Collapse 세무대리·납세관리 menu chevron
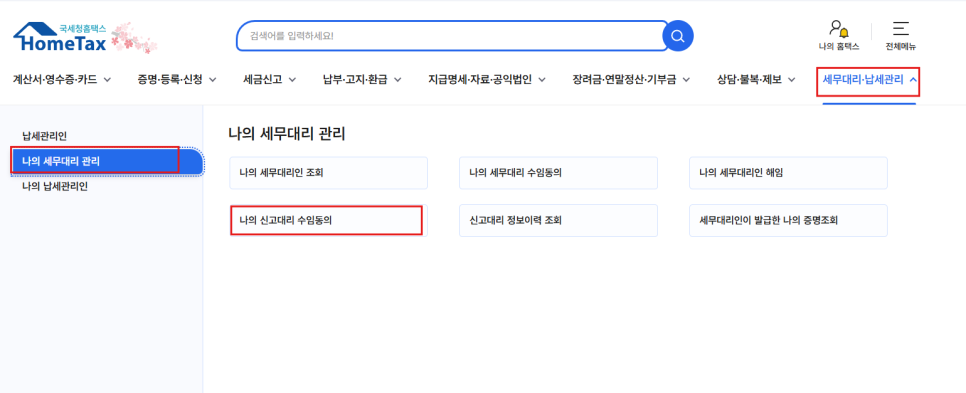 pyautogui.click(x=912, y=79)
